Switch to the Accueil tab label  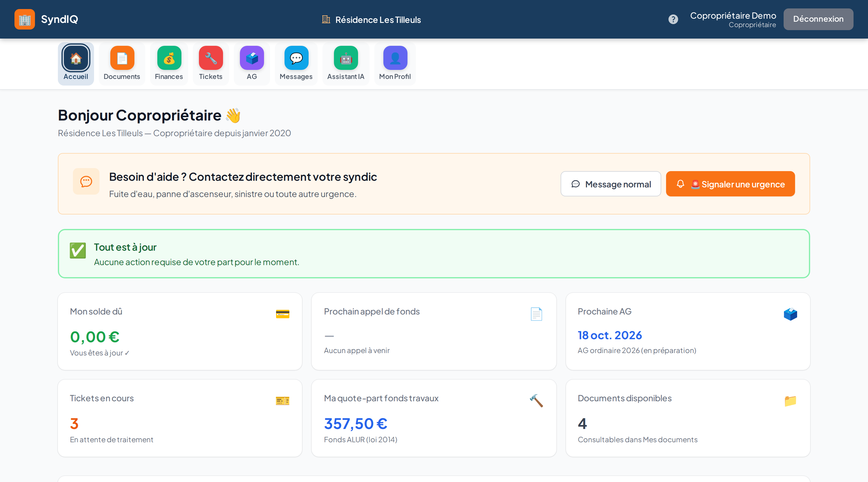click(76, 77)
